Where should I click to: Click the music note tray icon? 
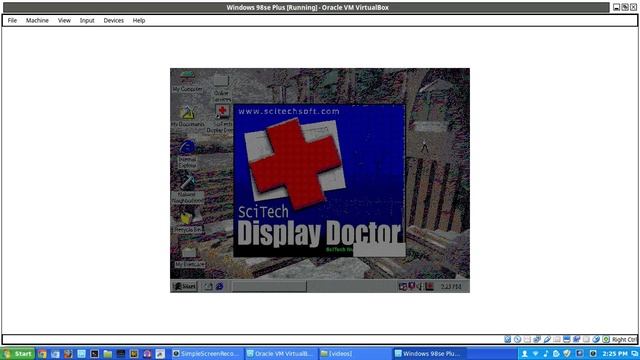point(546,353)
